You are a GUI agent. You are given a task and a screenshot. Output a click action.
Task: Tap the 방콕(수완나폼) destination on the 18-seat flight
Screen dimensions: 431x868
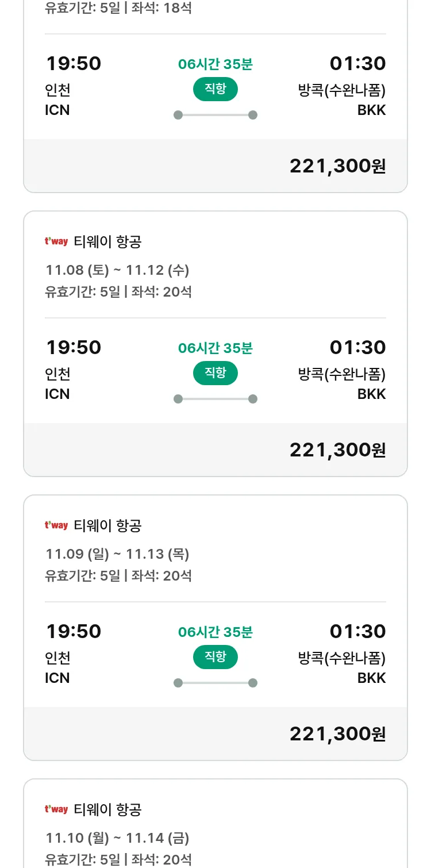(x=341, y=90)
